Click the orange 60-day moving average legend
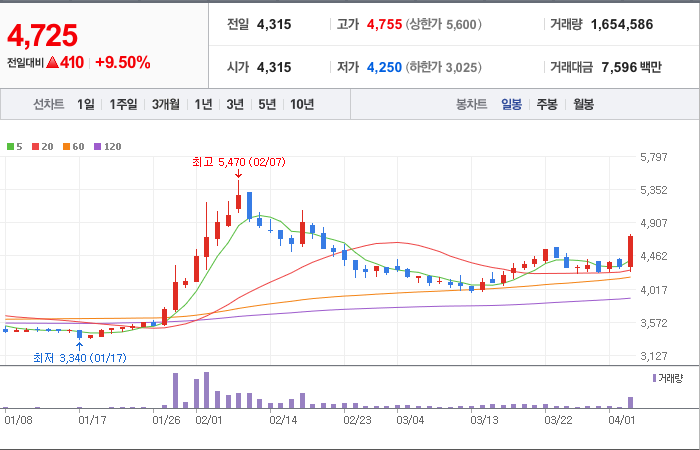 click(x=74, y=146)
